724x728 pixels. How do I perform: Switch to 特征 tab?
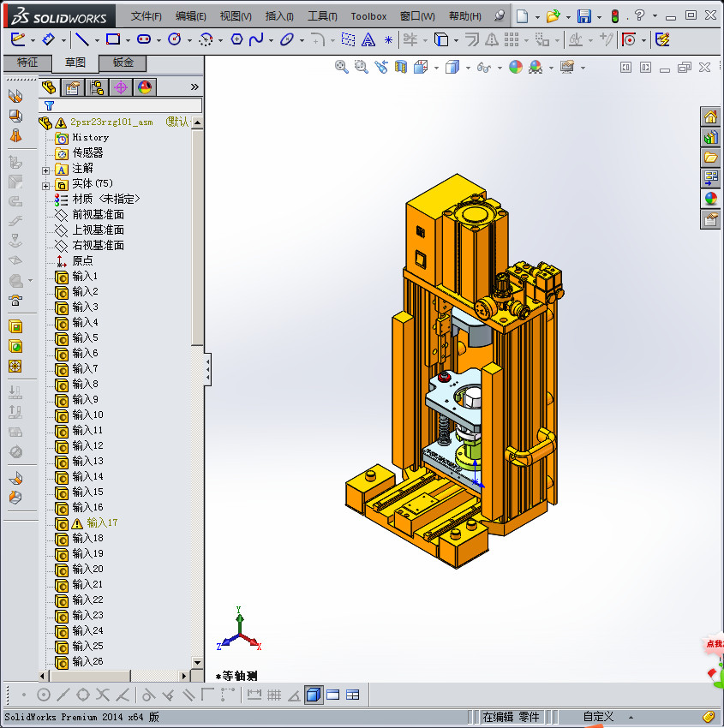(x=27, y=63)
